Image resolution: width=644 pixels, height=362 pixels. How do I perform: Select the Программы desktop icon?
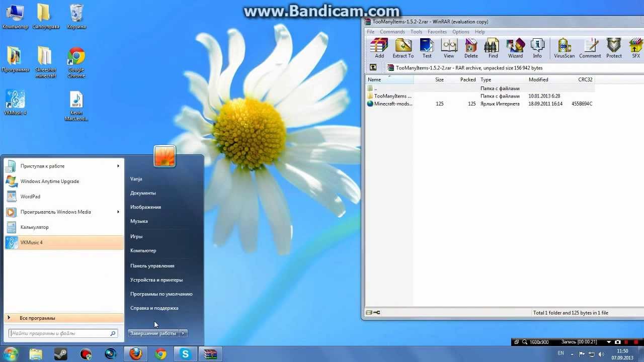[15, 60]
